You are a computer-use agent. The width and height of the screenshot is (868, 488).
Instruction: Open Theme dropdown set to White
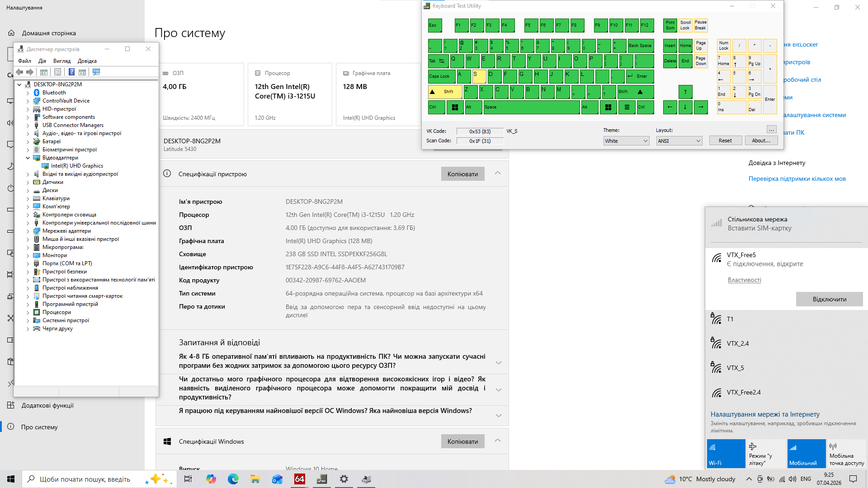pyautogui.click(x=626, y=141)
